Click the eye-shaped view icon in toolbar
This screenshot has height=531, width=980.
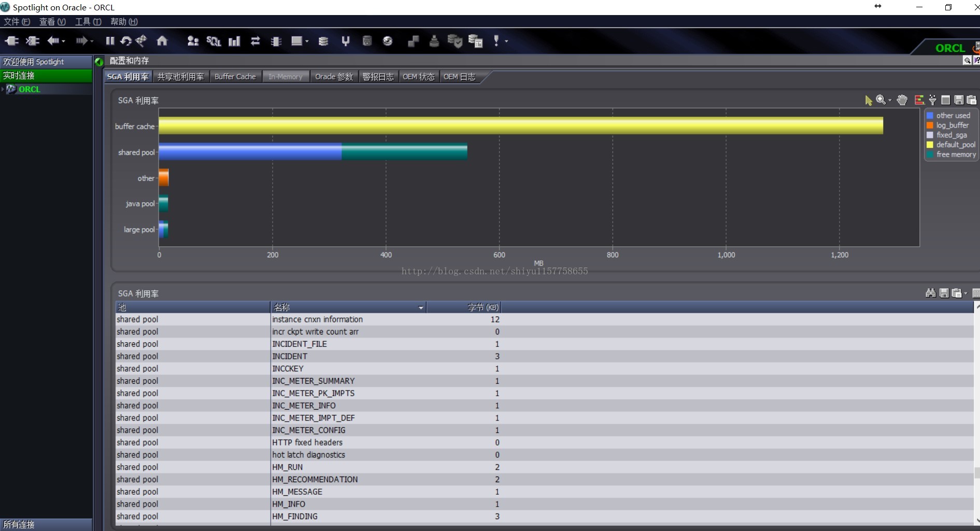click(388, 41)
